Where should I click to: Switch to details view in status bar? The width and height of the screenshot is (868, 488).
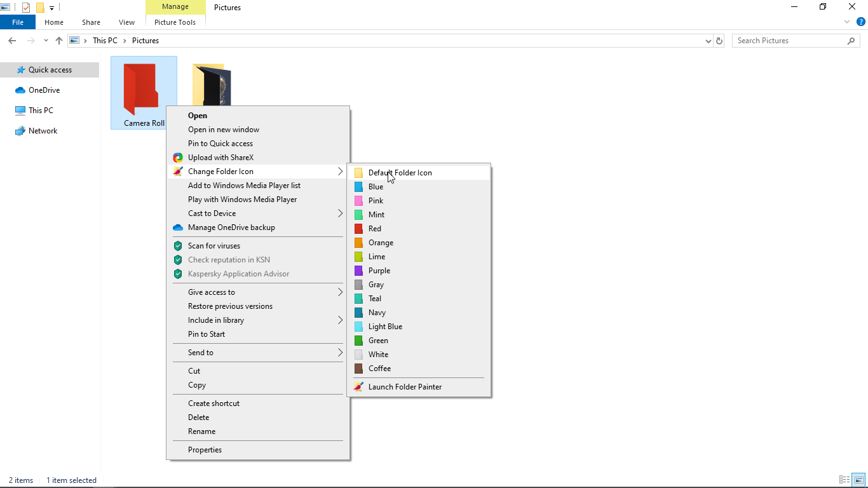click(844, 480)
